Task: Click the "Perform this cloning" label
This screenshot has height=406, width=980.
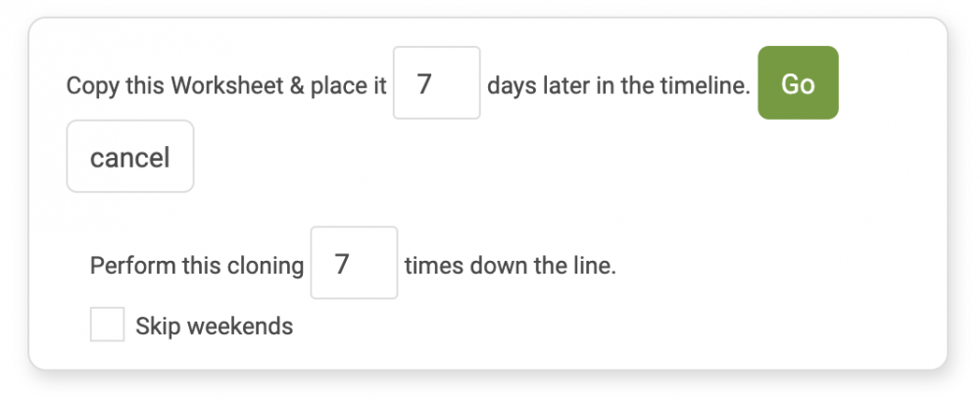Action: pyautogui.click(x=197, y=266)
